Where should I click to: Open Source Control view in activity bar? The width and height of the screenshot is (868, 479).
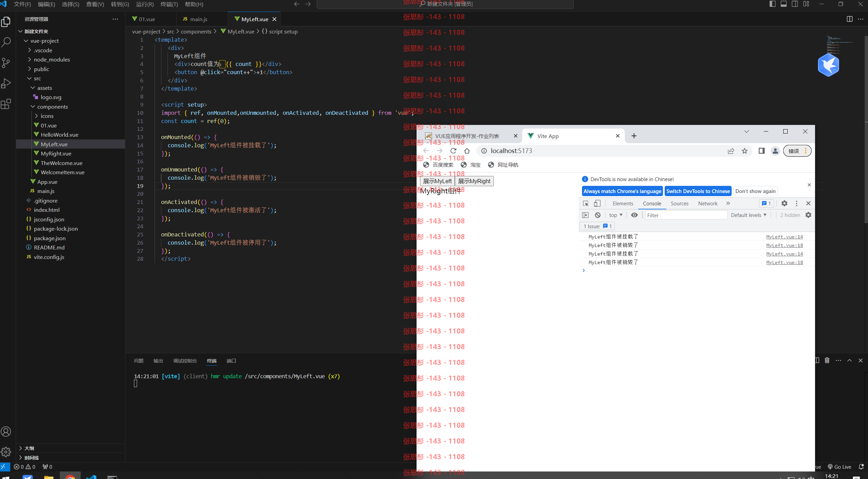click(x=6, y=63)
